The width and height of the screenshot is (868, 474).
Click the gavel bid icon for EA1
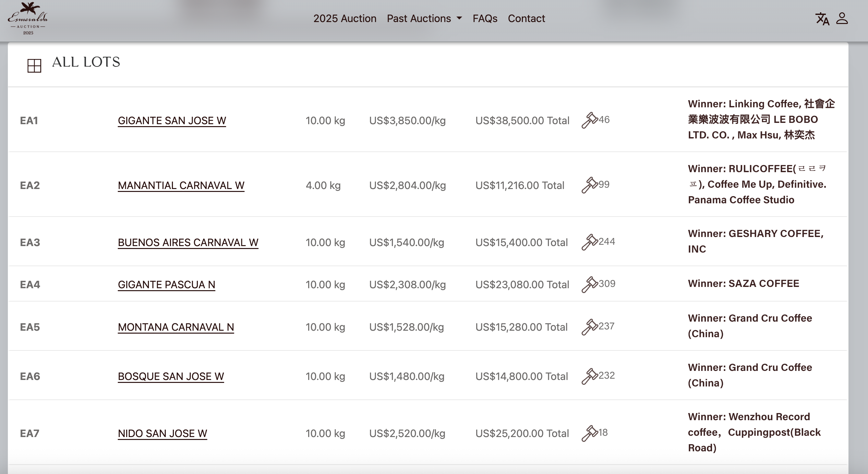pyautogui.click(x=590, y=120)
